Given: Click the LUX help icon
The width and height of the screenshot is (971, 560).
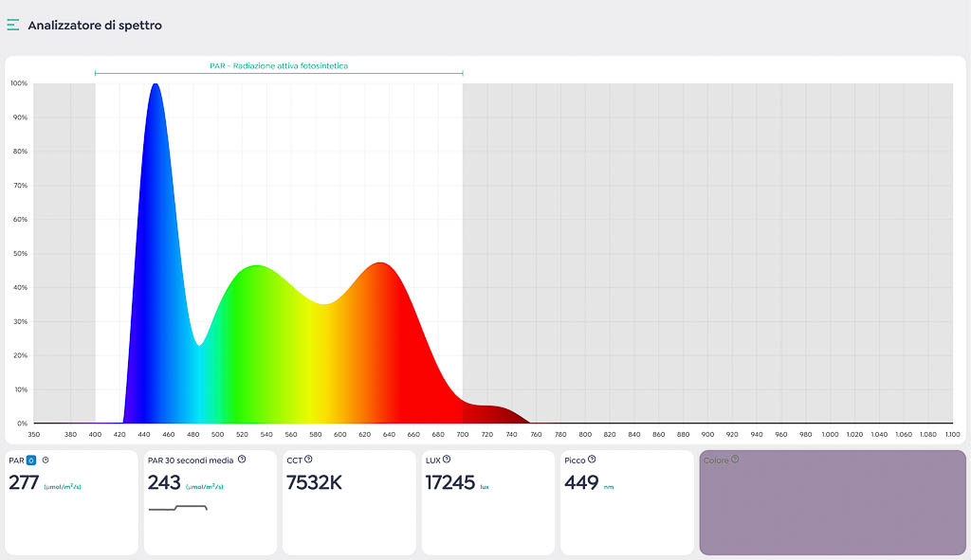Looking at the screenshot, I should [x=447, y=460].
